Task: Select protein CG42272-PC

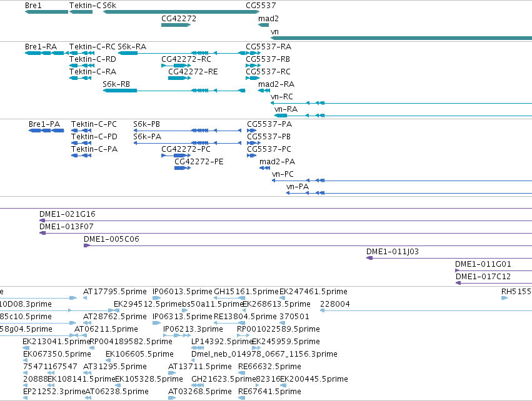Action: 176,156
